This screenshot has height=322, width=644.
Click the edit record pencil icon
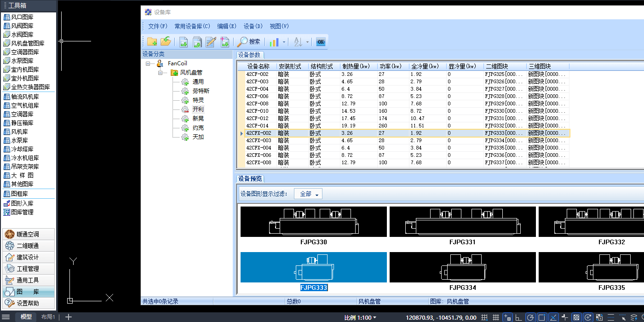[x=211, y=42]
